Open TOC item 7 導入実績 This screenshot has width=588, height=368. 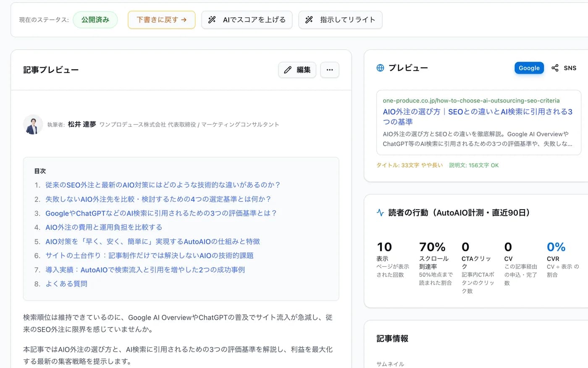point(145,270)
